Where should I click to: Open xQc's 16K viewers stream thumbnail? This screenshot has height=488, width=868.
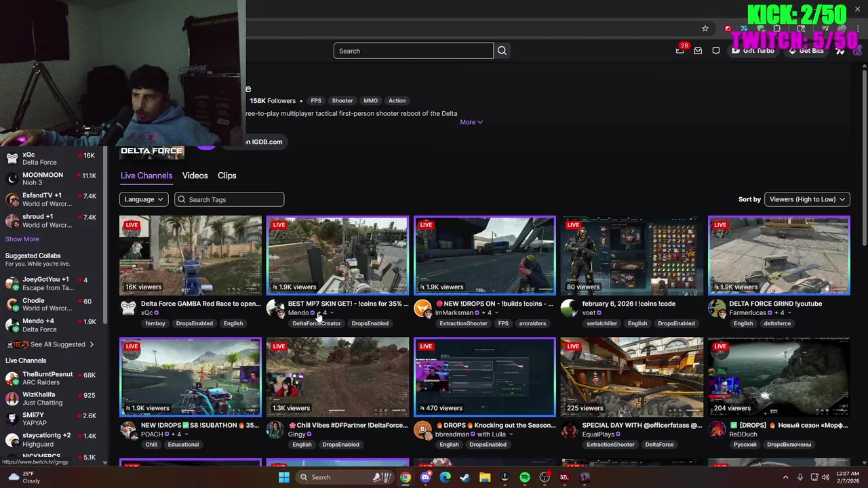coord(191,256)
